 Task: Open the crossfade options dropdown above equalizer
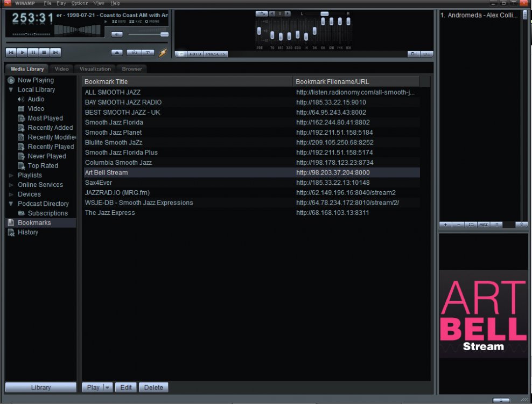pos(262,13)
